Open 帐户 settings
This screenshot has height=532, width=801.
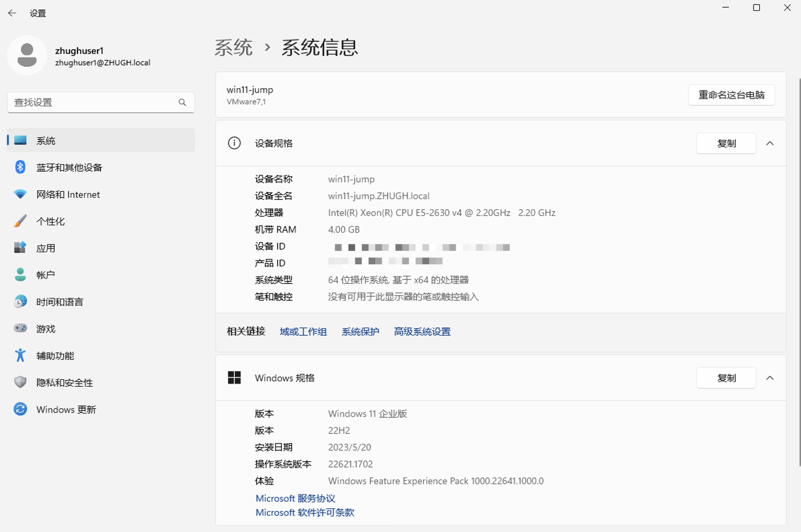(101, 274)
